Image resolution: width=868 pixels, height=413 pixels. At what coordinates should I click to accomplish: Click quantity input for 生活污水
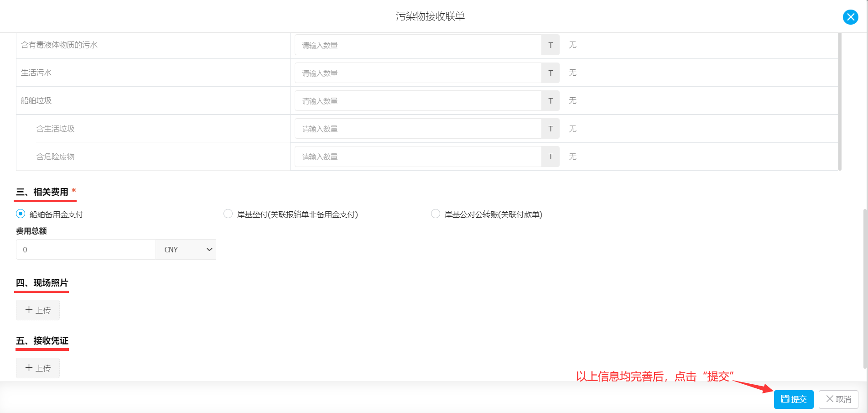tap(418, 73)
